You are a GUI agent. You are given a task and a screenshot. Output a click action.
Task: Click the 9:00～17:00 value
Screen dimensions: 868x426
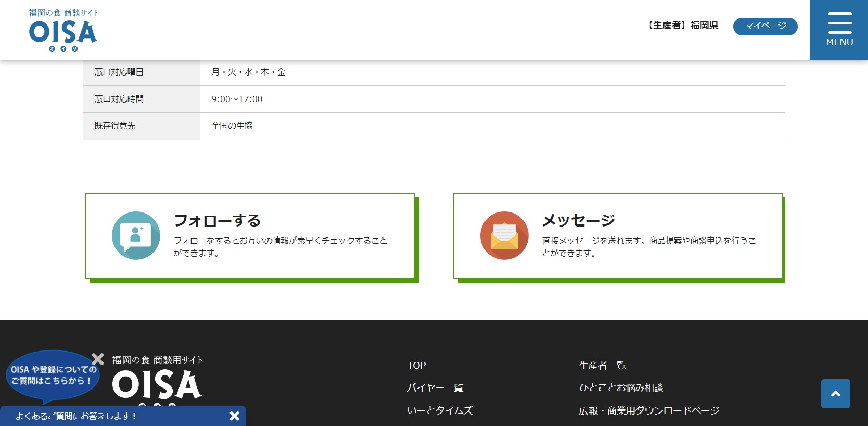click(x=237, y=99)
